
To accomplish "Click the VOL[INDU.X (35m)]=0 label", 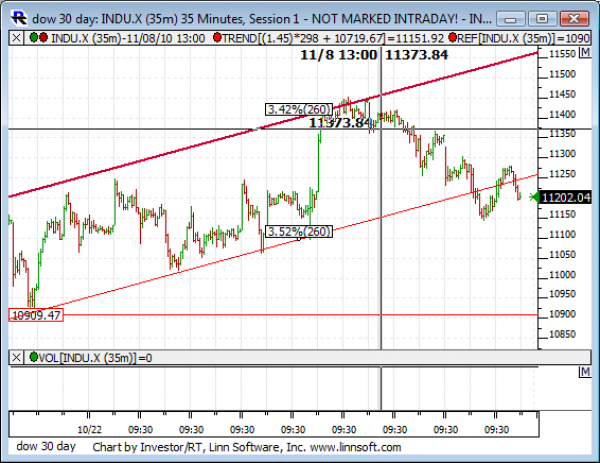I will tap(95, 358).
